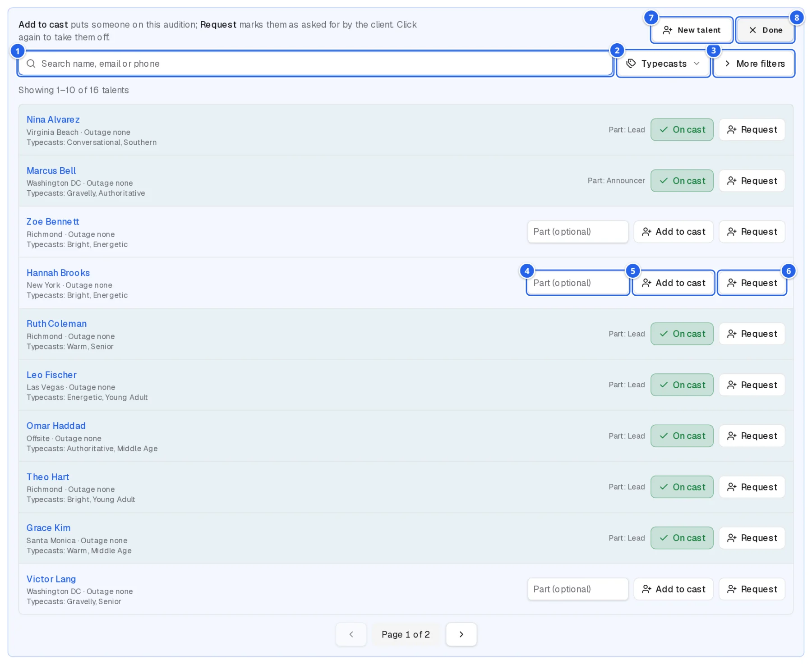Viewport: 812px width, 665px height.
Task: Toggle On cast for Omar Haddad
Action: pyautogui.click(x=682, y=436)
